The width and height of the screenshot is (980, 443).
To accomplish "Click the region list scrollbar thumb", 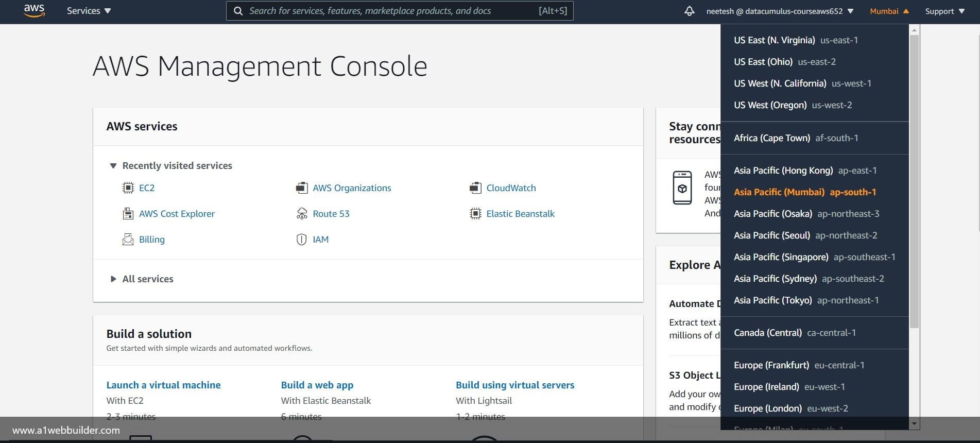I will 915,181.
